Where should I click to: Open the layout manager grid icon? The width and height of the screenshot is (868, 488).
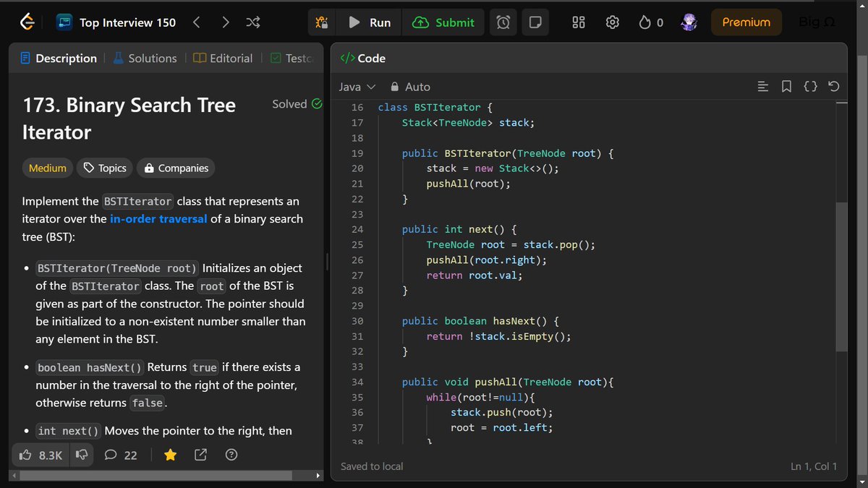579,22
